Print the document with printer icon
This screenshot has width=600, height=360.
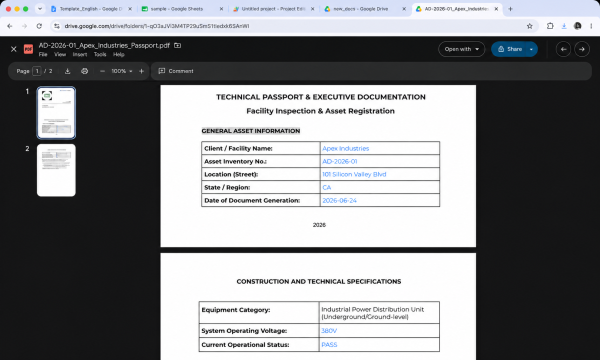(85, 71)
